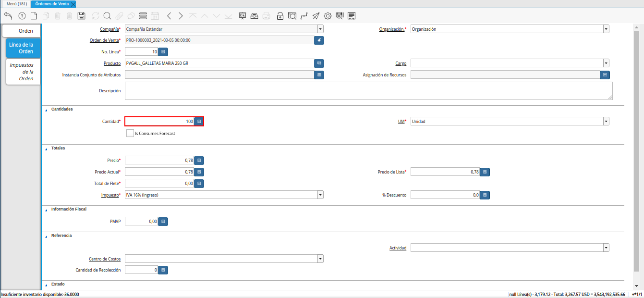This screenshot has height=298, width=644.
Task: Collapse the Estado section
Action: [x=47, y=285]
